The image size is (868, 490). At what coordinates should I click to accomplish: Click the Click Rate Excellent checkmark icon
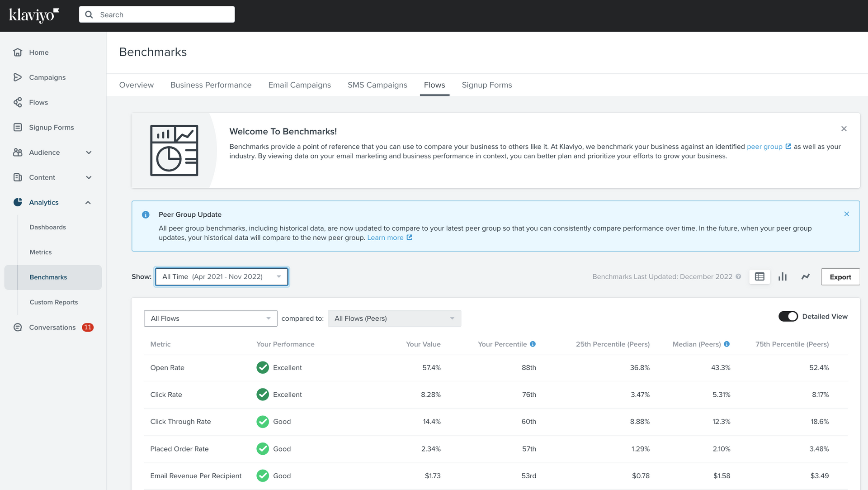click(263, 395)
